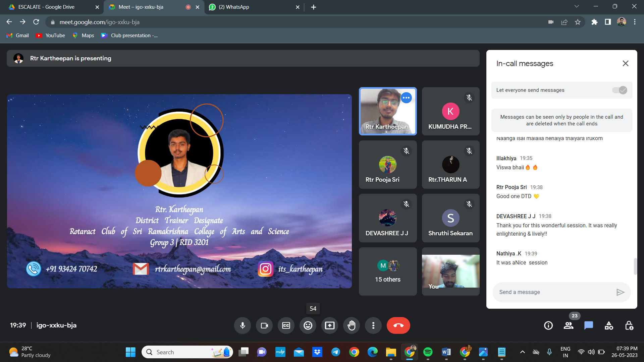Click the present now screen share icon

330,325
